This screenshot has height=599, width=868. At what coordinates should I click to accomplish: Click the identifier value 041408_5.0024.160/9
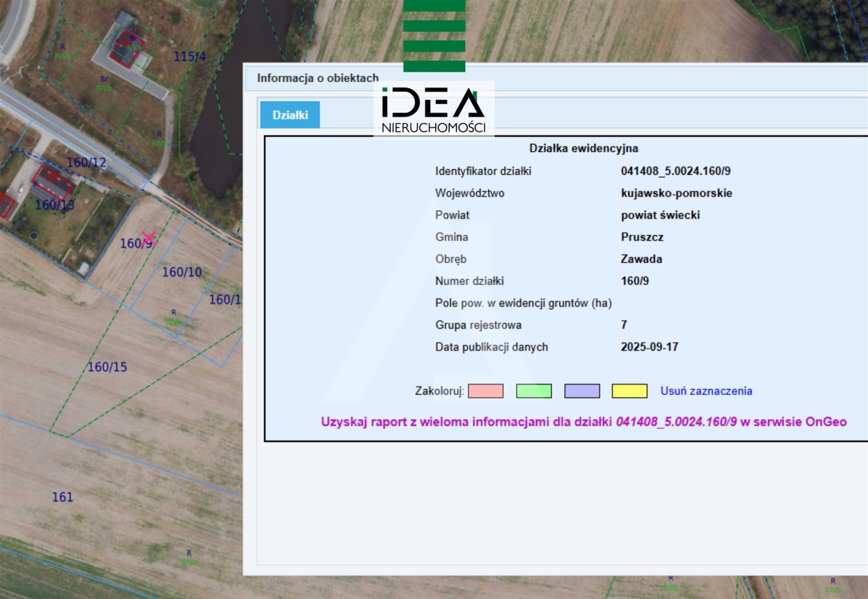coord(675,171)
